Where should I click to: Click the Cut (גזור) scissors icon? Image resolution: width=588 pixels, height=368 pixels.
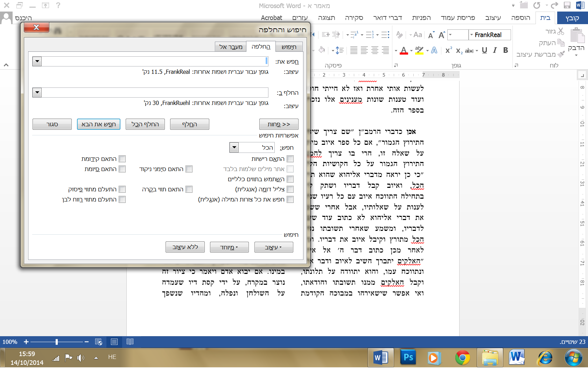561,31
